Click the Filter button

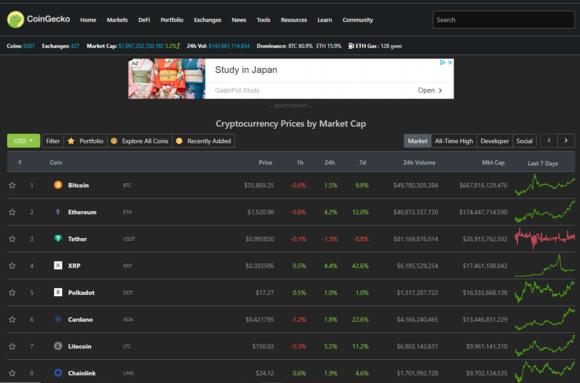tap(53, 141)
